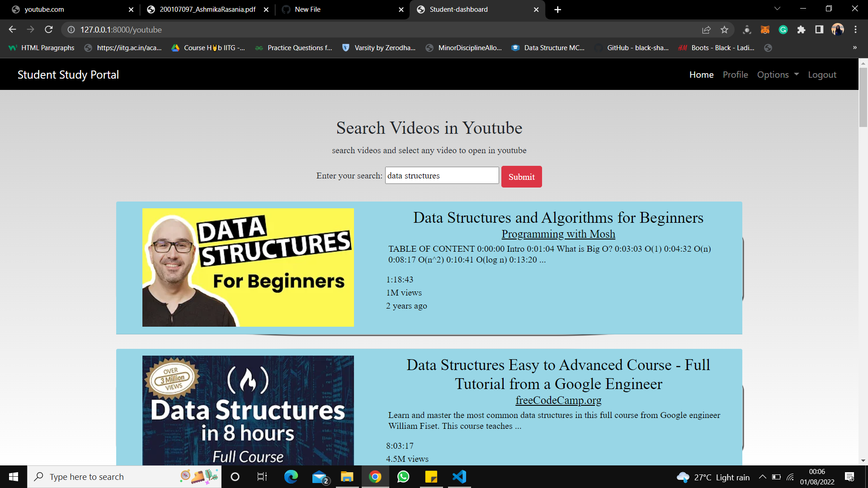Image resolution: width=868 pixels, height=488 pixels.
Task: Go back using the browser back arrow
Action: coord(12,29)
